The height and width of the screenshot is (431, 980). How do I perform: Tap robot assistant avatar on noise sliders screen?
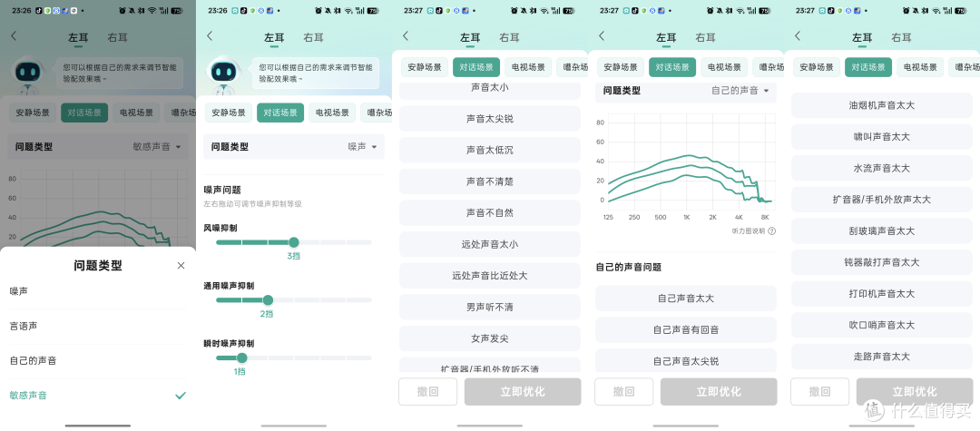(224, 75)
